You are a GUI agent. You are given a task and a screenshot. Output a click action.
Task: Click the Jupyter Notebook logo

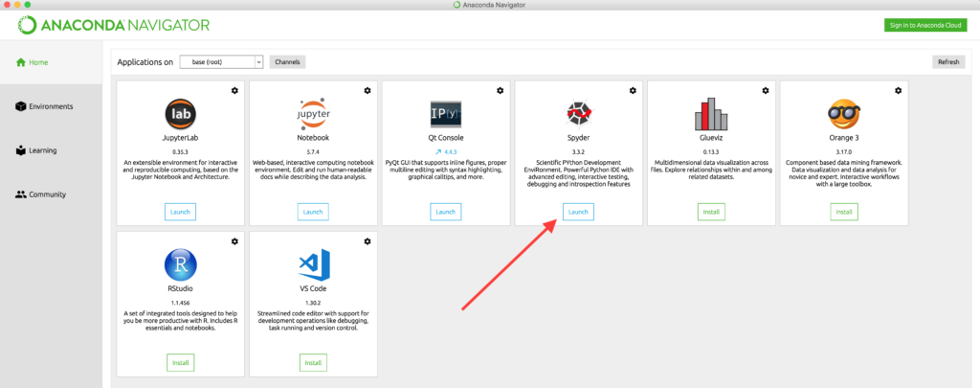313,114
